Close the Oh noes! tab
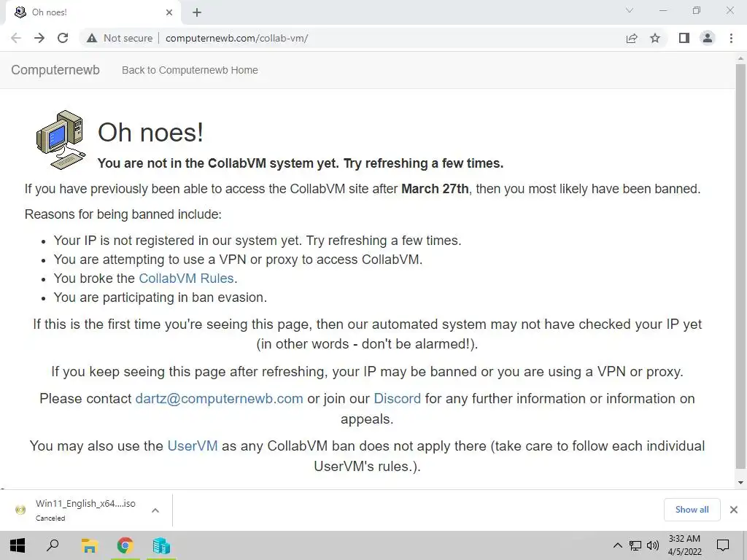 click(169, 12)
